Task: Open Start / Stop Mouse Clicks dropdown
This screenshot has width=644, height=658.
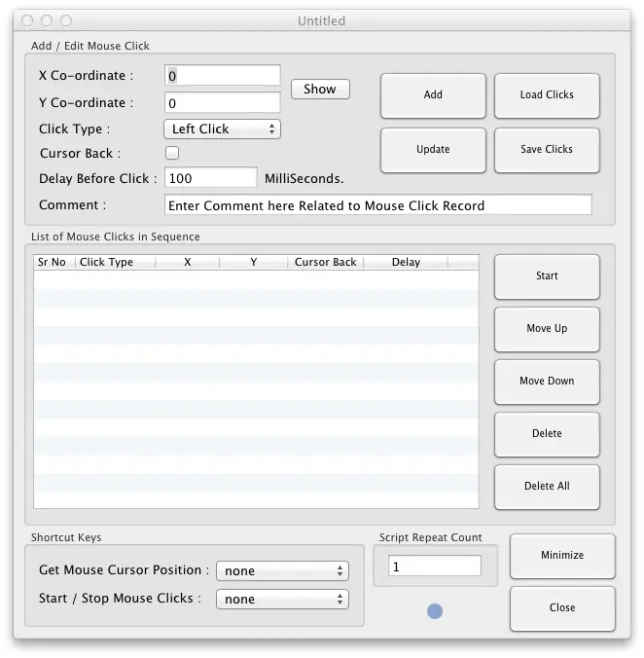Action: pos(282,600)
